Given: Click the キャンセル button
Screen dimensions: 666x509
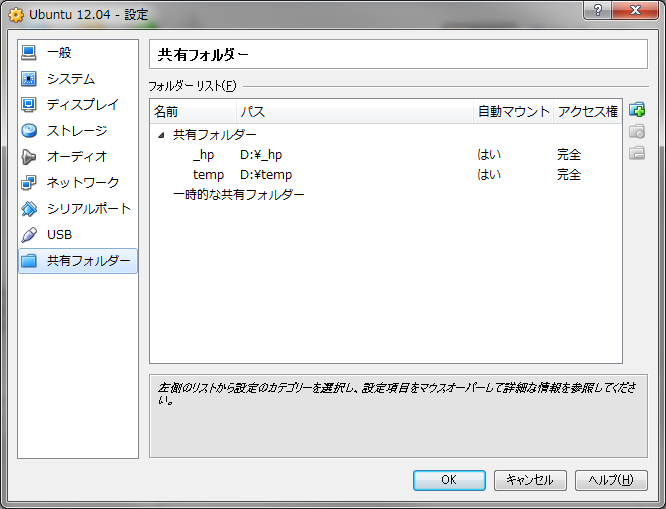Looking at the screenshot, I should [530, 480].
